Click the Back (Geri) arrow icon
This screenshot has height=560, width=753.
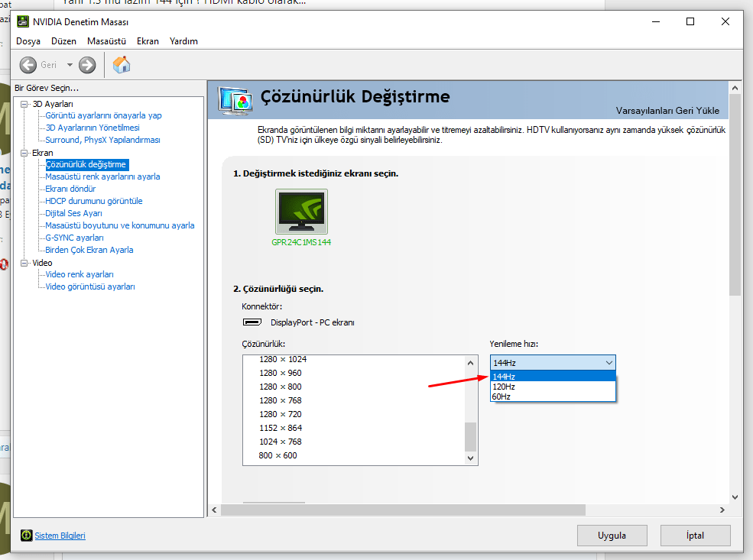click(28, 65)
